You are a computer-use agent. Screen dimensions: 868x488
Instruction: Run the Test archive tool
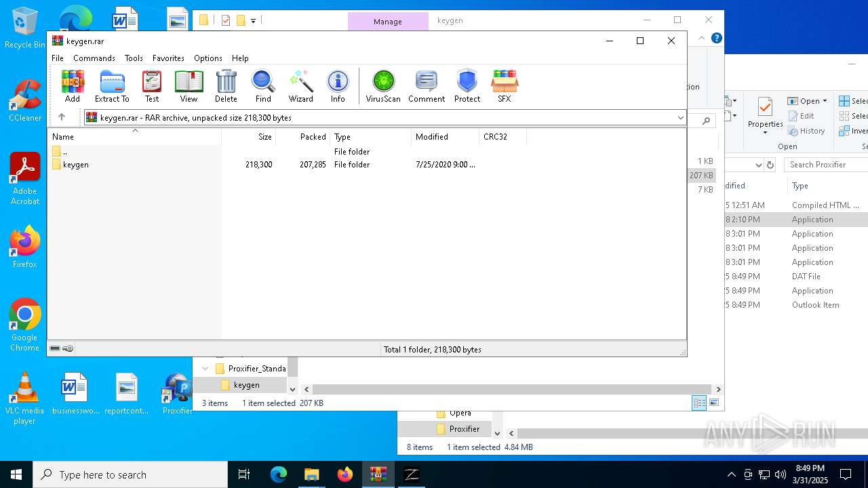click(x=152, y=86)
